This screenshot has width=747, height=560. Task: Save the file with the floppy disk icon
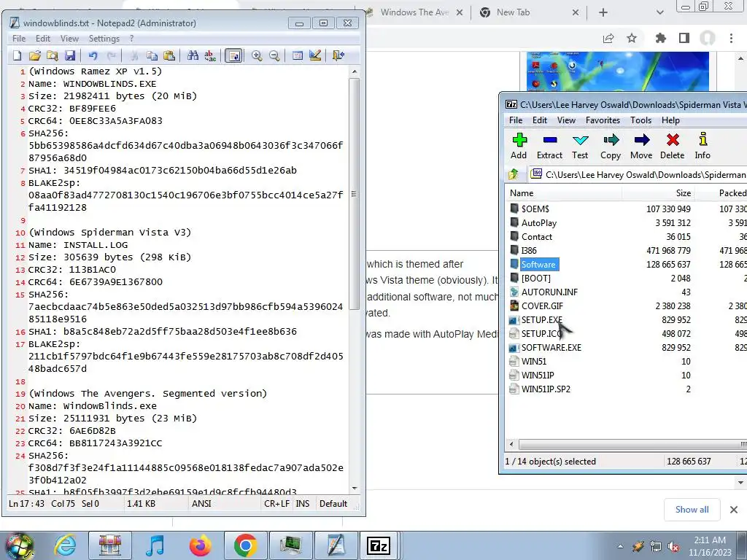pyautogui.click(x=70, y=55)
